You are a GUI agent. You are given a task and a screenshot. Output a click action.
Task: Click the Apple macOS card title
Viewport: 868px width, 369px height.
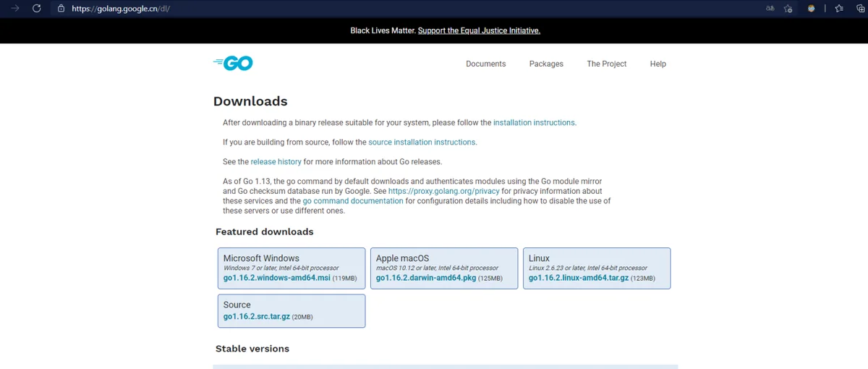pyautogui.click(x=402, y=258)
